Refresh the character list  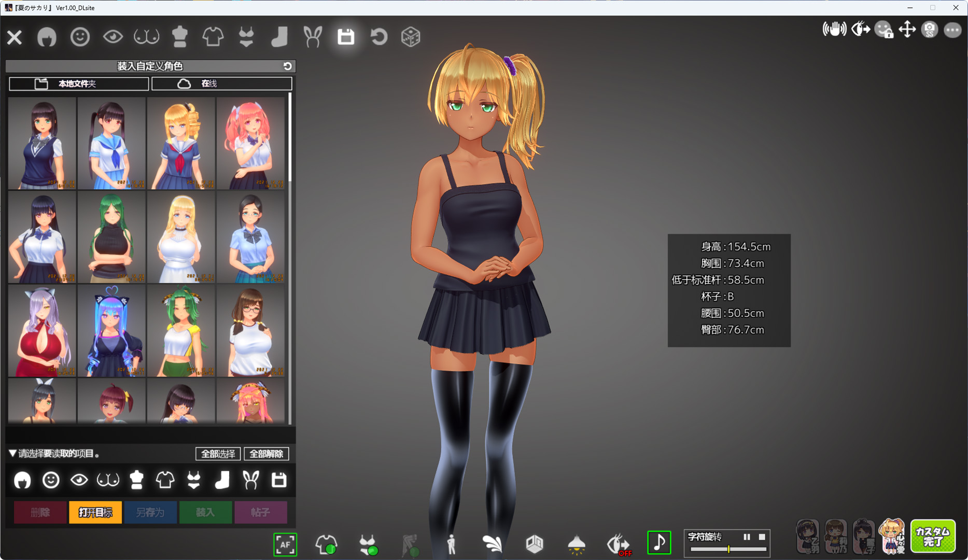coord(287,66)
